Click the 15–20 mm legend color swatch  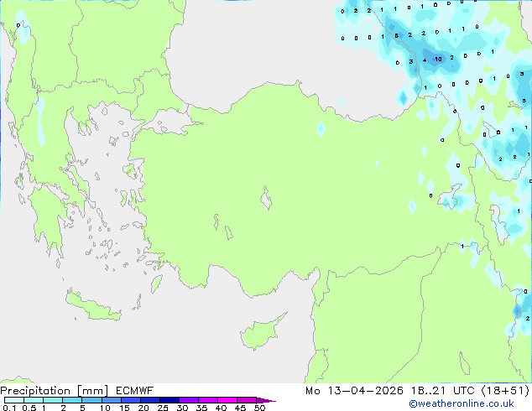(131, 400)
